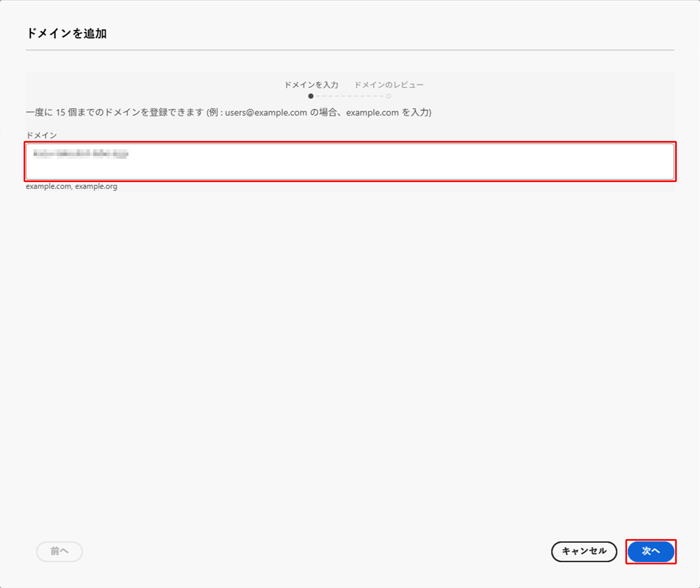Click the example.com を入力 text in instructions
The height and width of the screenshot is (588, 700).
tap(388, 113)
